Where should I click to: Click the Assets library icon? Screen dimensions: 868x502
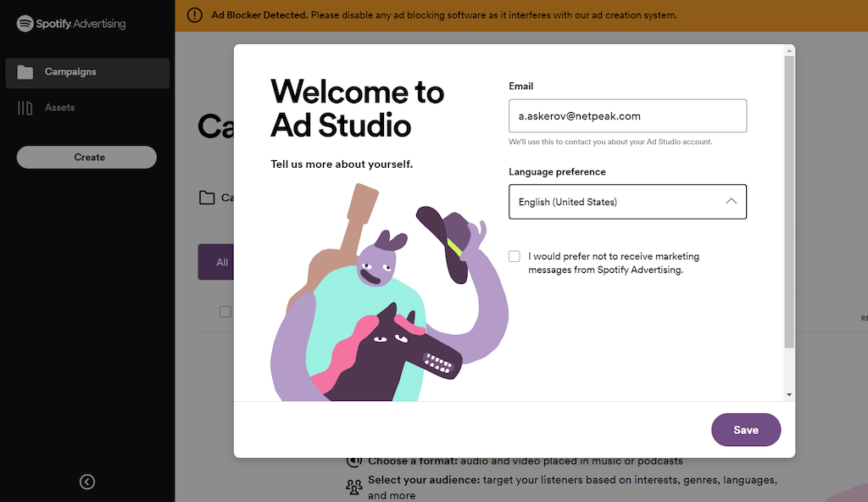tap(25, 108)
